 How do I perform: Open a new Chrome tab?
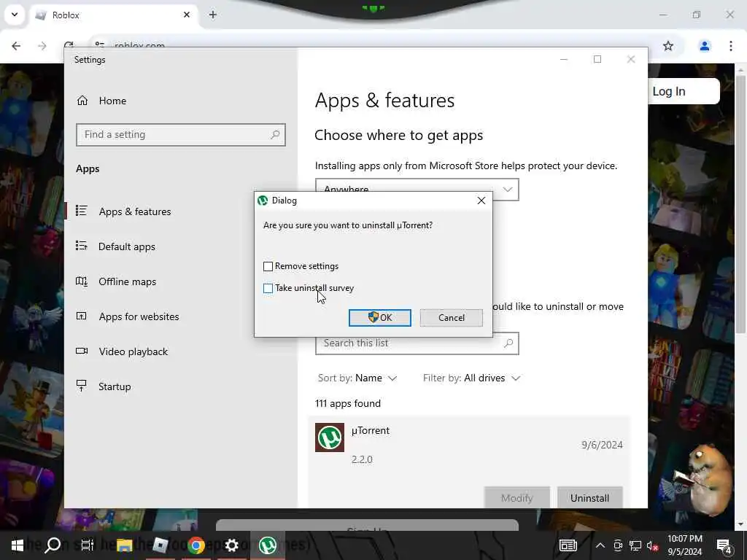pyautogui.click(x=213, y=15)
